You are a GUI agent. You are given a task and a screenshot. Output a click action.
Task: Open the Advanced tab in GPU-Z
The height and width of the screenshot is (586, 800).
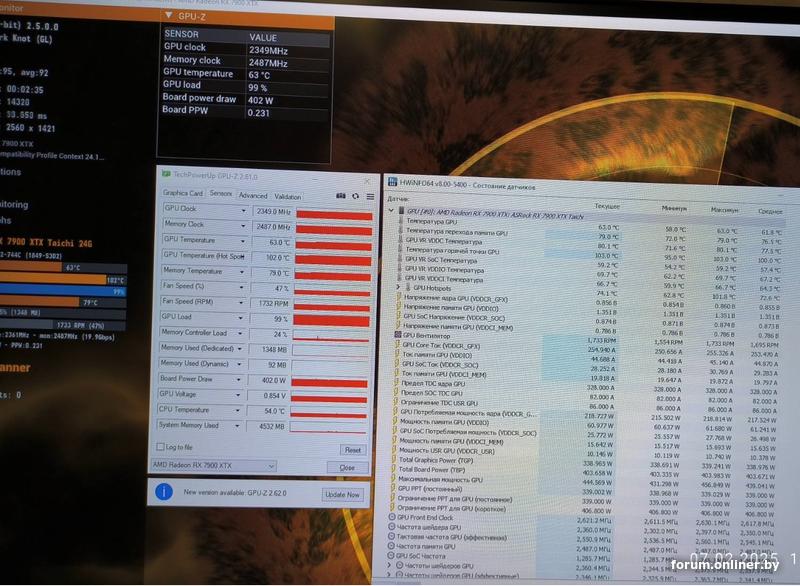[x=253, y=195]
